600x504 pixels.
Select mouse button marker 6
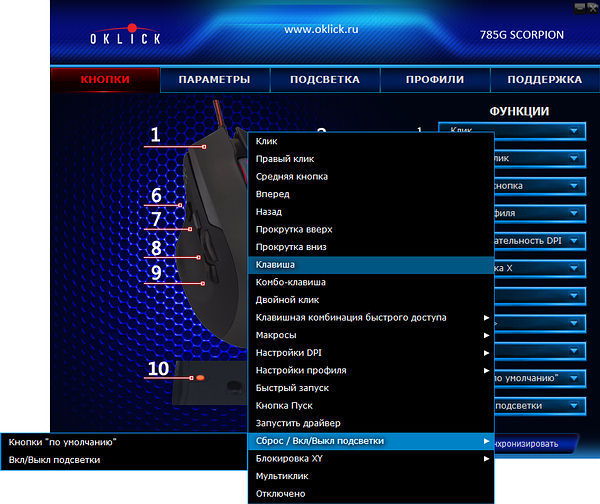[180, 207]
